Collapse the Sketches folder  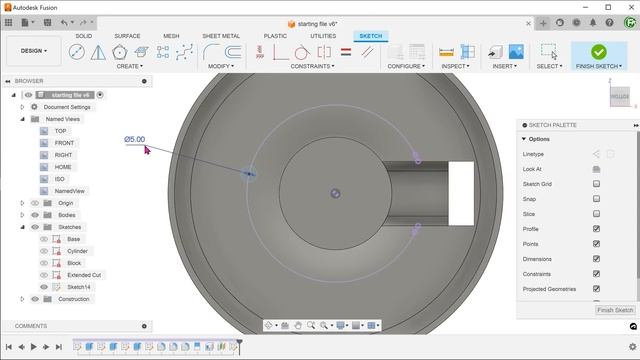(22, 227)
